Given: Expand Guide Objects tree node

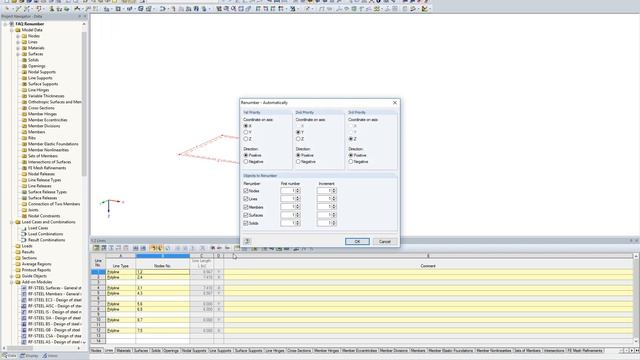Looking at the screenshot, I should (x=11, y=276).
